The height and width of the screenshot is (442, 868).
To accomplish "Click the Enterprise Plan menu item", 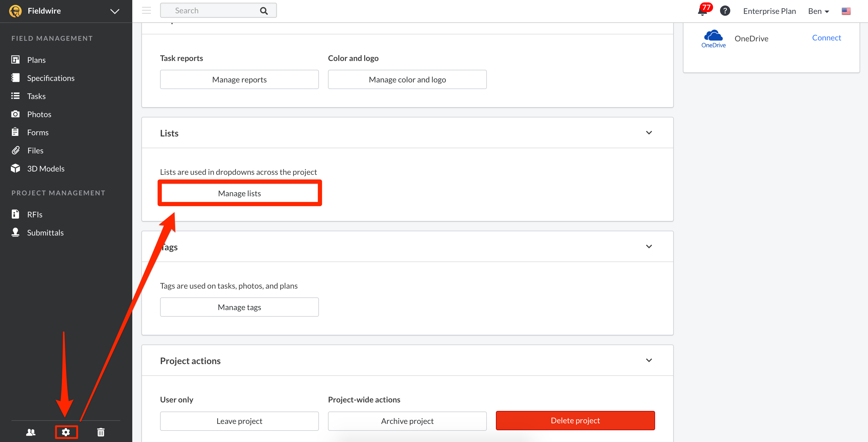I will tap(769, 11).
